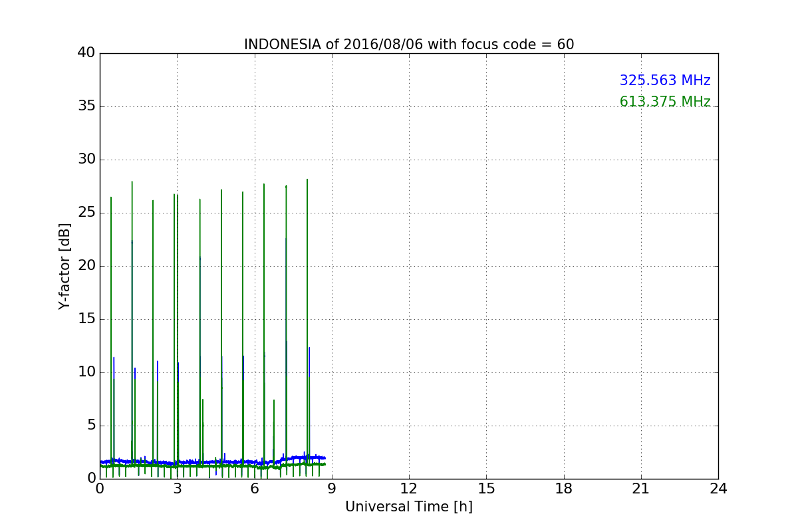Select the green '613.375 MHz' legend label
Viewport: 798px width, 532px height.
tap(665, 102)
